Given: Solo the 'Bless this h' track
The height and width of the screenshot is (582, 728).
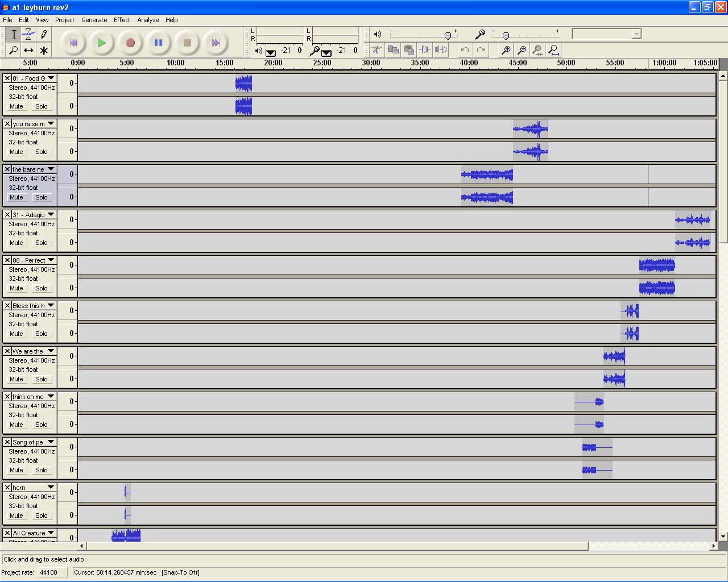Looking at the screenshot, I should [x=42, y=334].
